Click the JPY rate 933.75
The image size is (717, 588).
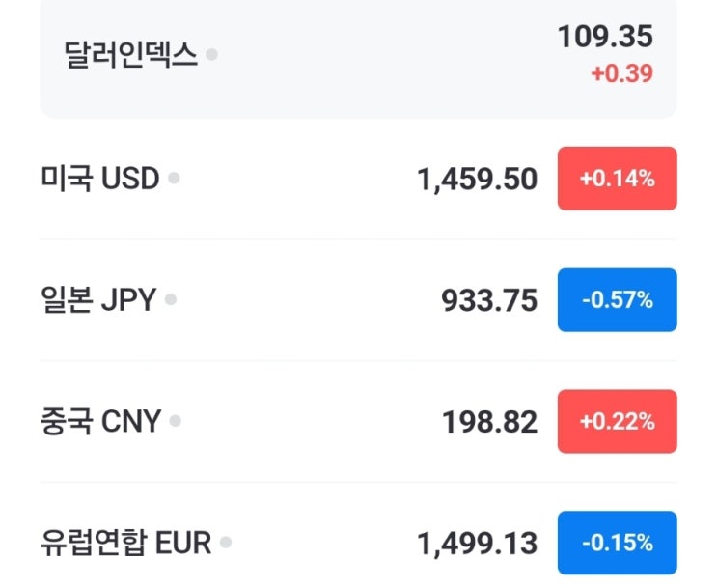[489, 300]
